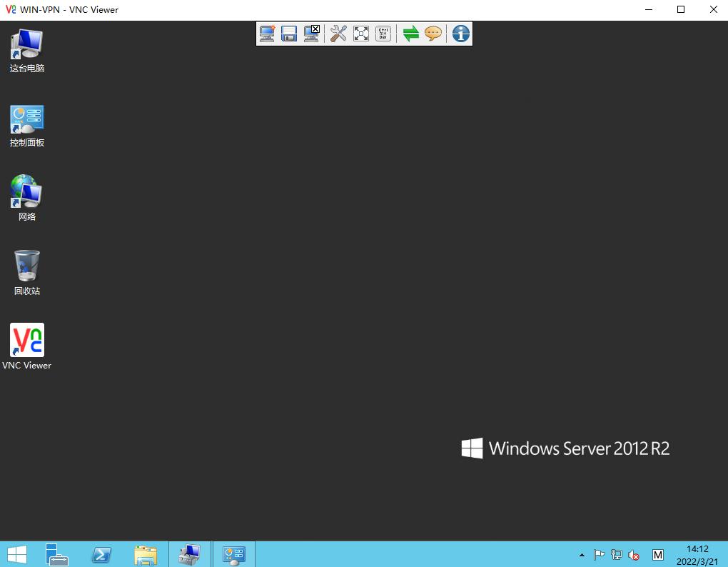Select the 这台电脑 desktop icon
728x567 pixels.
click(27, 51)
